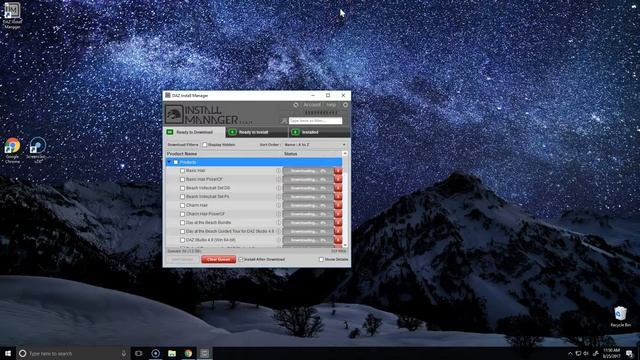640x360 pixels.
Task: Open info icon for Day at the Beach Bundle
Action: 279,223
